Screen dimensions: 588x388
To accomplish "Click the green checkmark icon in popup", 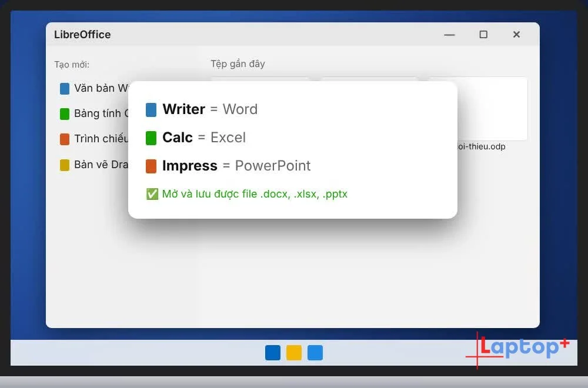I will 152,194.
